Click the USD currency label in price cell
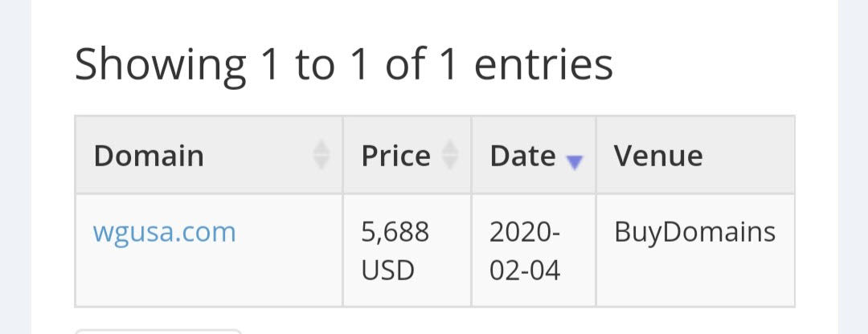Image resolution: width=868 pixels, height=334 pixels. pos(388,271)
